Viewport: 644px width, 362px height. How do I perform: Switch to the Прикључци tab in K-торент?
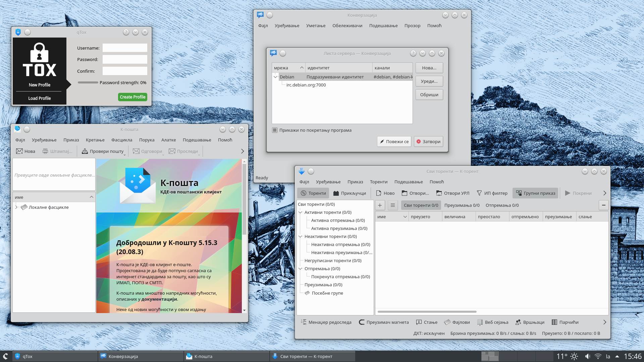pyautogui.click(x=349, y=193)
